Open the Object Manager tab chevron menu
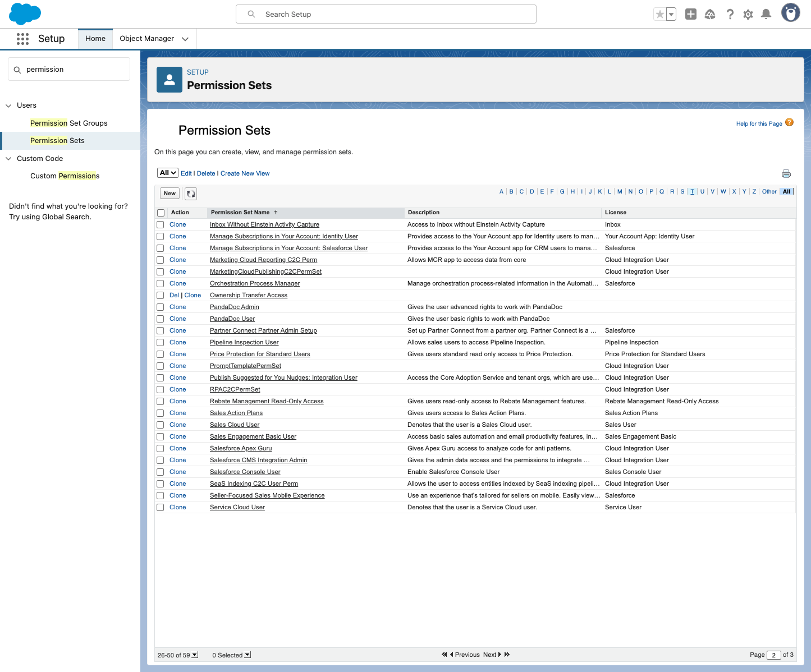Viewport: 811px width, 672px height. click(x=185, y=39)
